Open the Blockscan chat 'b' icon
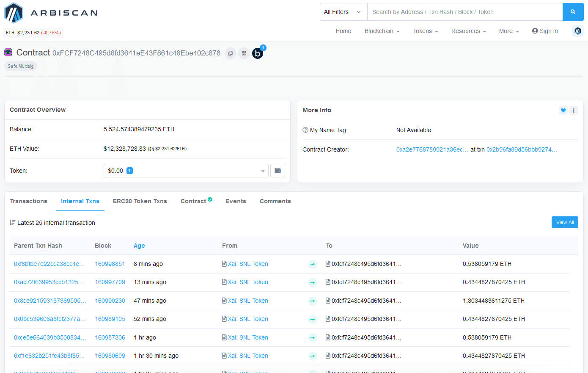Screen dimensions: 588x373 (x=258, y=53)
